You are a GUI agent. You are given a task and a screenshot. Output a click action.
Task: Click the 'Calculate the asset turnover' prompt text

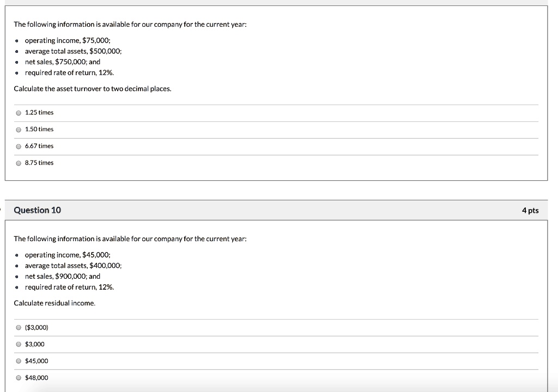[x=92, y=88]
